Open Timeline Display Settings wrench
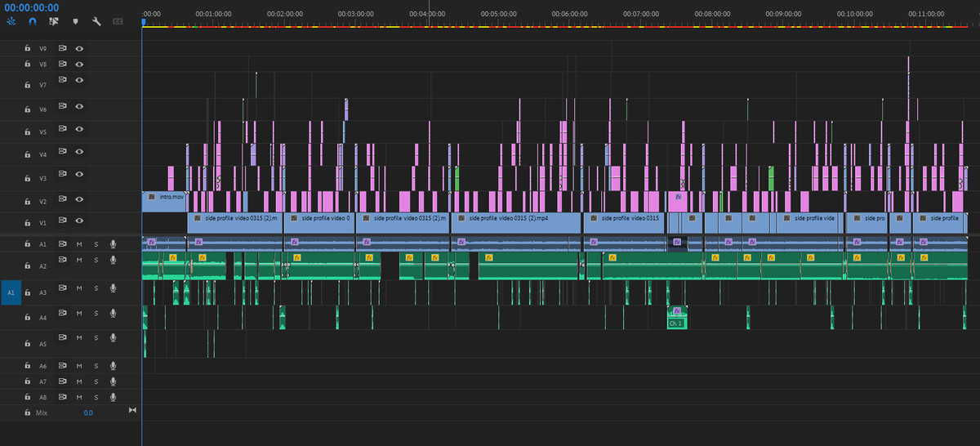980x446 pixels. pos(96,21)
